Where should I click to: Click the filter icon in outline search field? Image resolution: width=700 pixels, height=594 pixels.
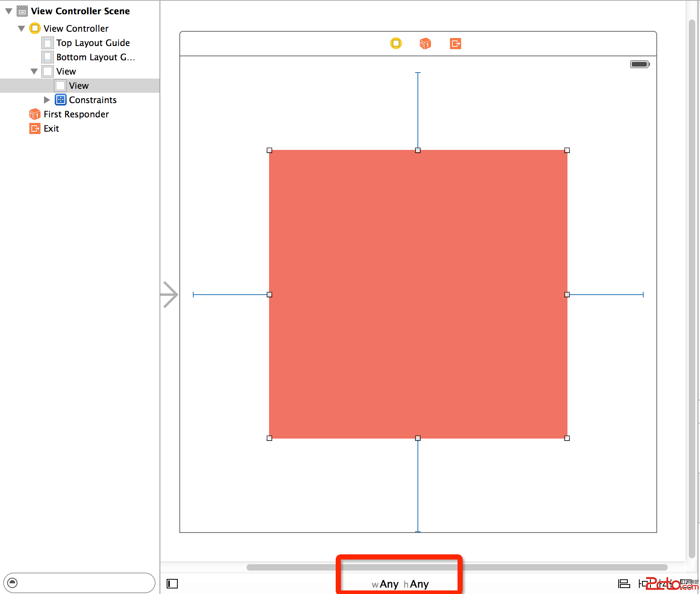tap(13, 583)
